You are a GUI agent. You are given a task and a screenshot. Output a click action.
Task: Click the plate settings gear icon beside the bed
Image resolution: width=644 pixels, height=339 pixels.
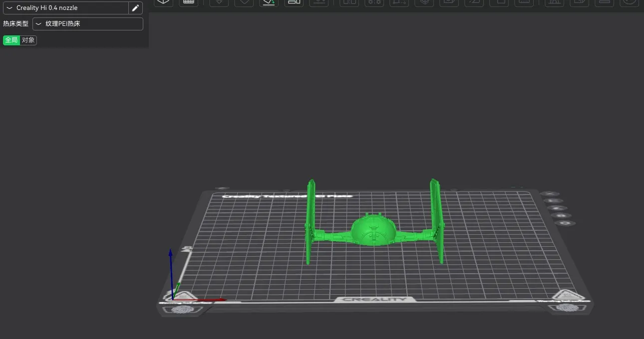(565, 223)
